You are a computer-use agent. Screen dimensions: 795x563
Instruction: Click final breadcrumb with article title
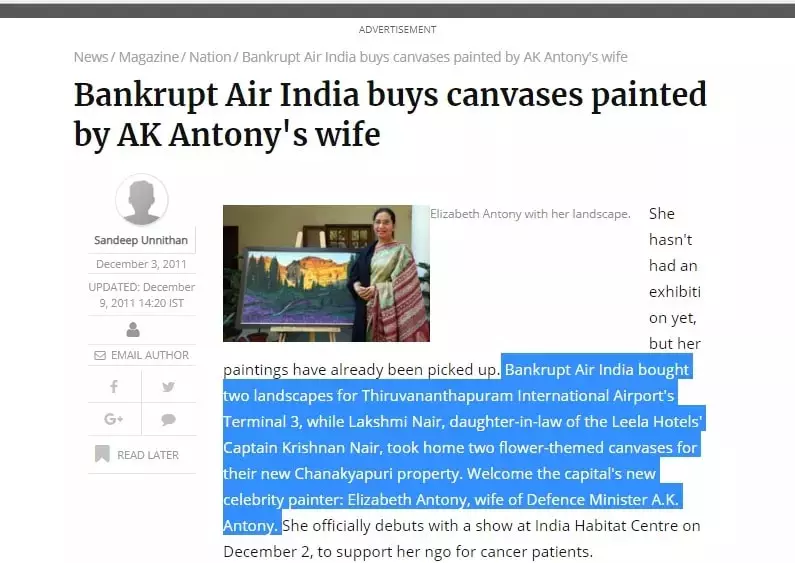435,57
